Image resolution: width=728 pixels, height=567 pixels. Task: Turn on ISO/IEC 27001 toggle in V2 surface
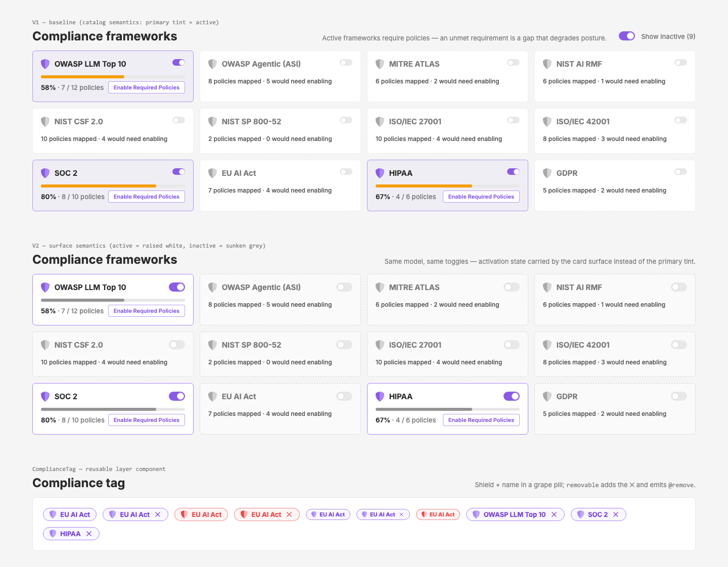512,345
